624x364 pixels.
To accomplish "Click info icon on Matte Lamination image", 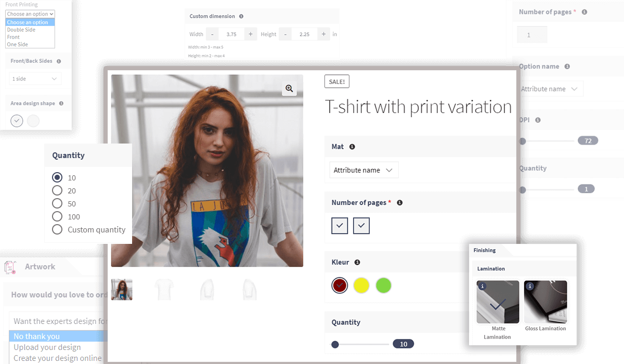I will [482, 286].
